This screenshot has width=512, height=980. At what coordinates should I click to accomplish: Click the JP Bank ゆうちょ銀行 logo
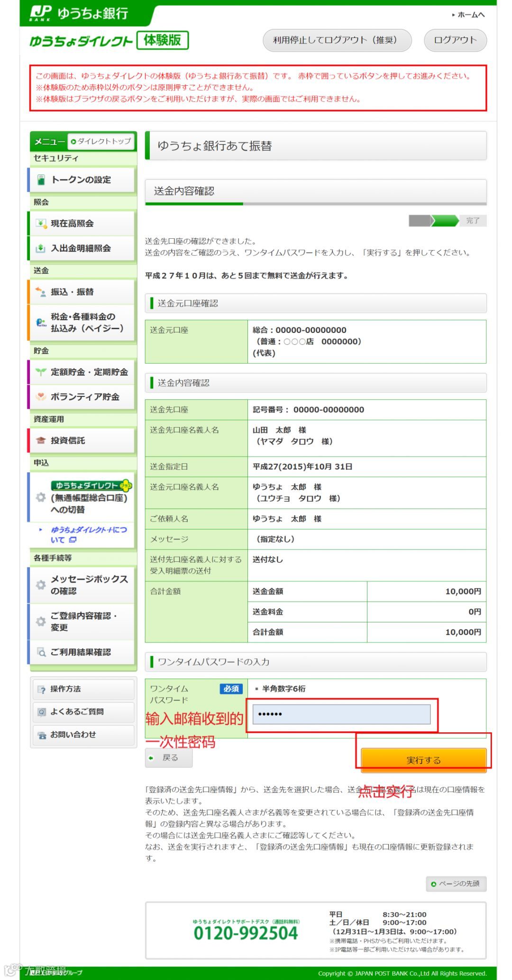tap(79, 13)
